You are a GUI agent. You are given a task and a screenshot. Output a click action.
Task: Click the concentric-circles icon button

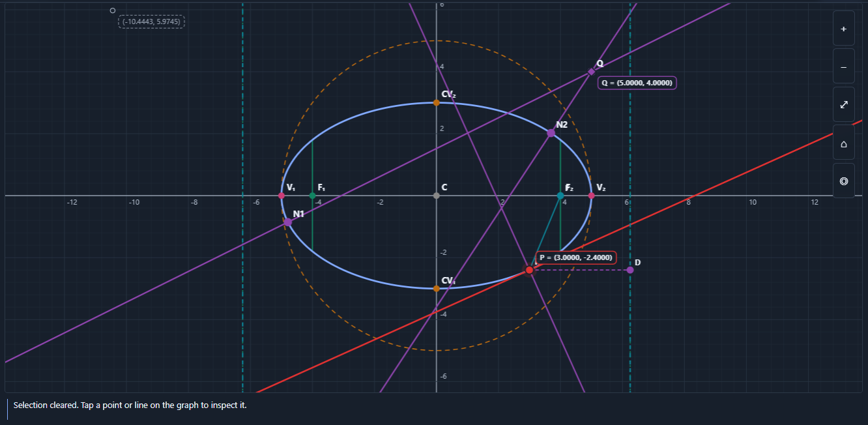click(x=843, y=181)
